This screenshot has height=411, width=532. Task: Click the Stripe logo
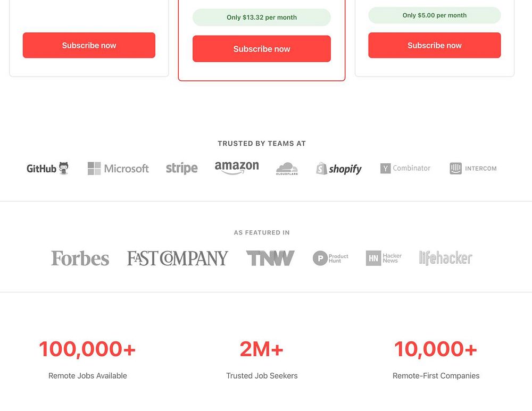tap(181, 169)
